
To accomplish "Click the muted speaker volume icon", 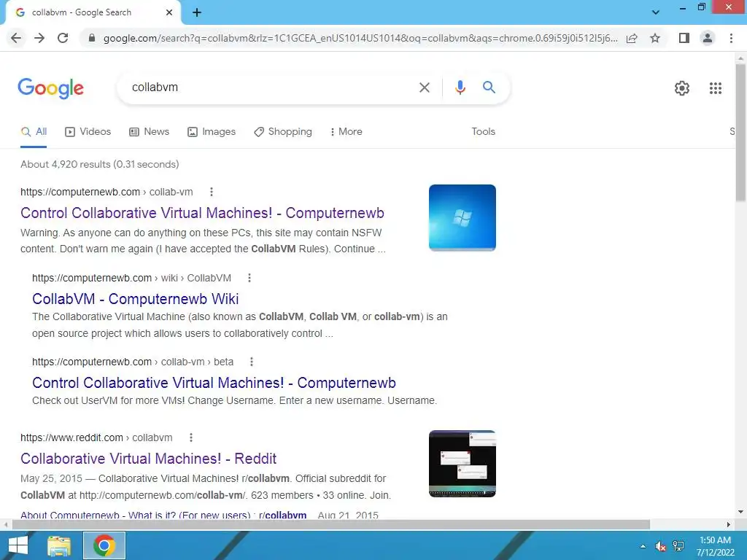I will pyautogui.click(x=660, y=546).
